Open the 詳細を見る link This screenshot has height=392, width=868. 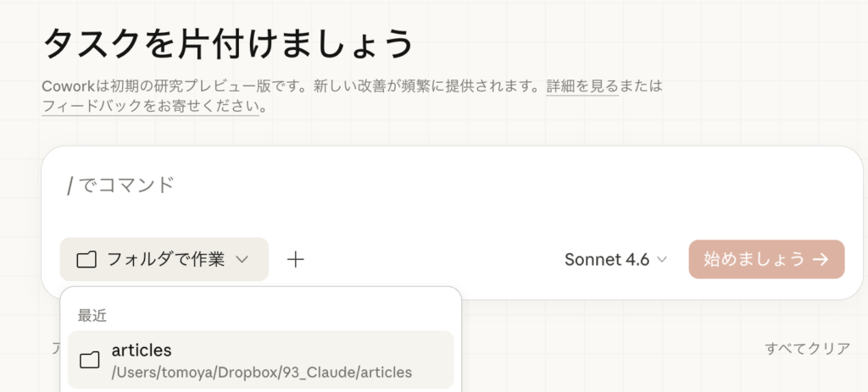point(581,86)
